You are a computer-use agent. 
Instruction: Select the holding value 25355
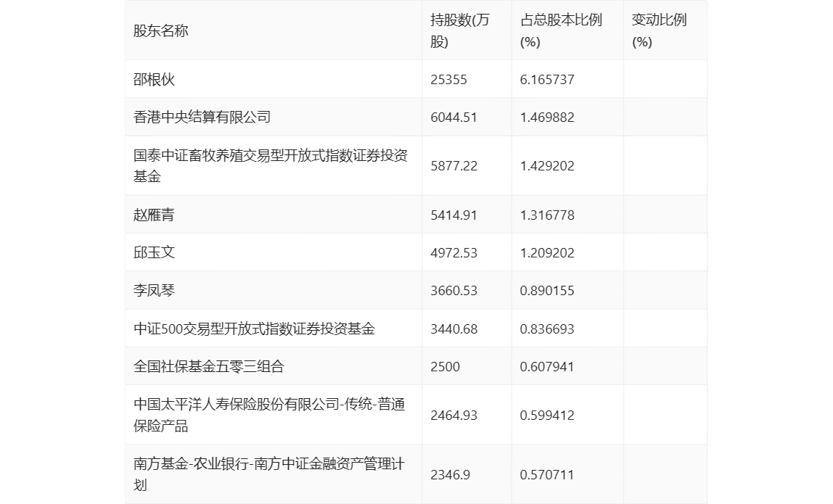(x=449, y=80)
